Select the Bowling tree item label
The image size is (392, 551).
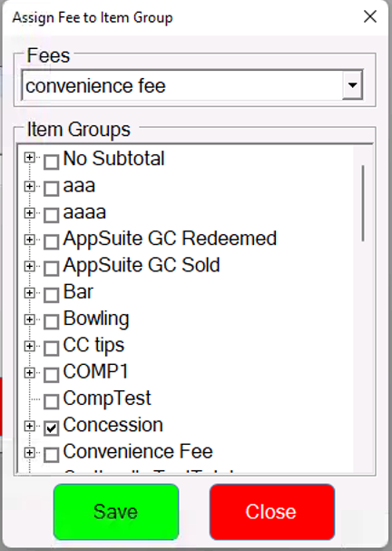coord(96,320)
